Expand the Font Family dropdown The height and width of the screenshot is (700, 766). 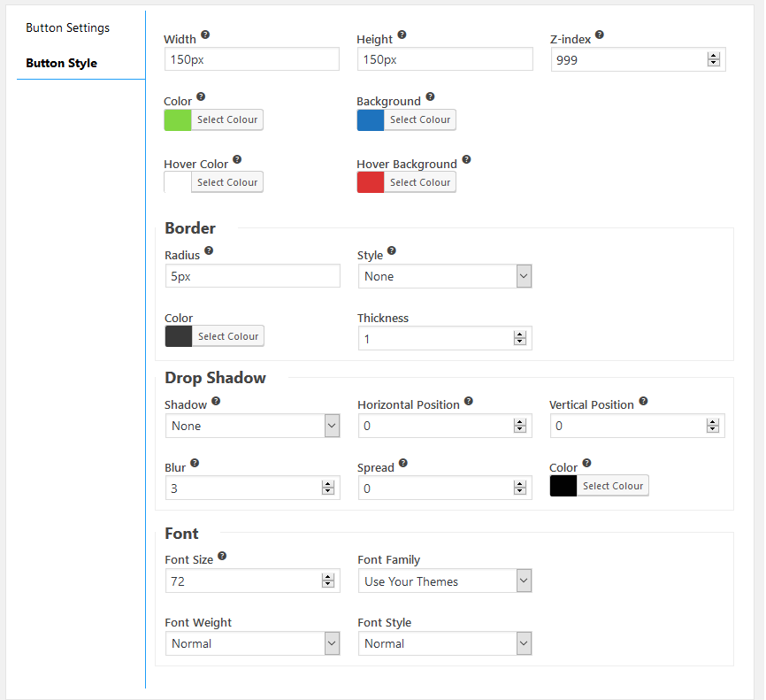pyautogui.click(x=445, y=581)
